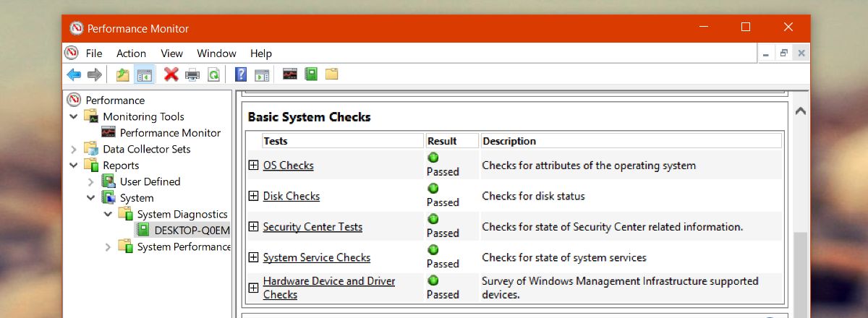Select System Diagnostics tree item
The height and width of the screenshot is (318, 868).
[x=182, y=214]
